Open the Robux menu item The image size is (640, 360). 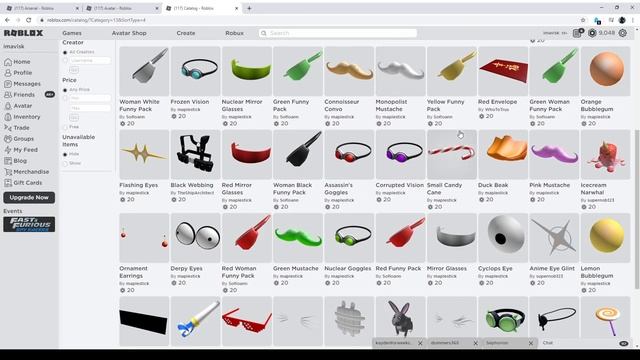pos(234,33)
